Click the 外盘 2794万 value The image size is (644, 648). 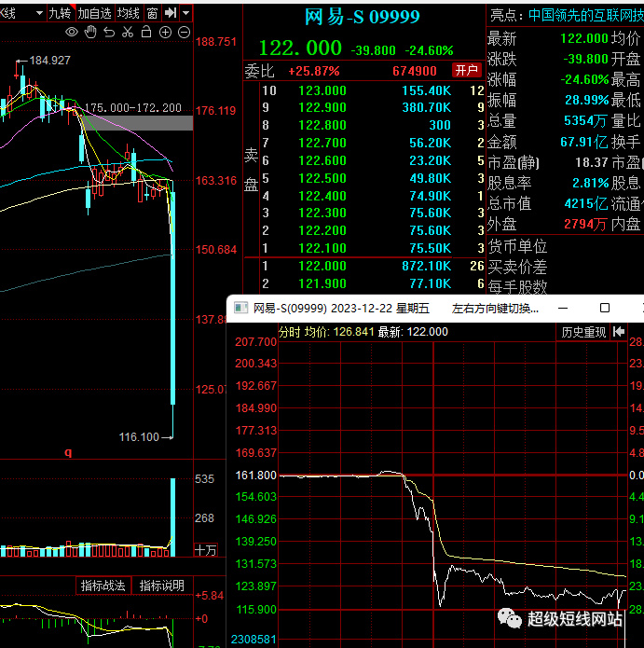[585, 225]
